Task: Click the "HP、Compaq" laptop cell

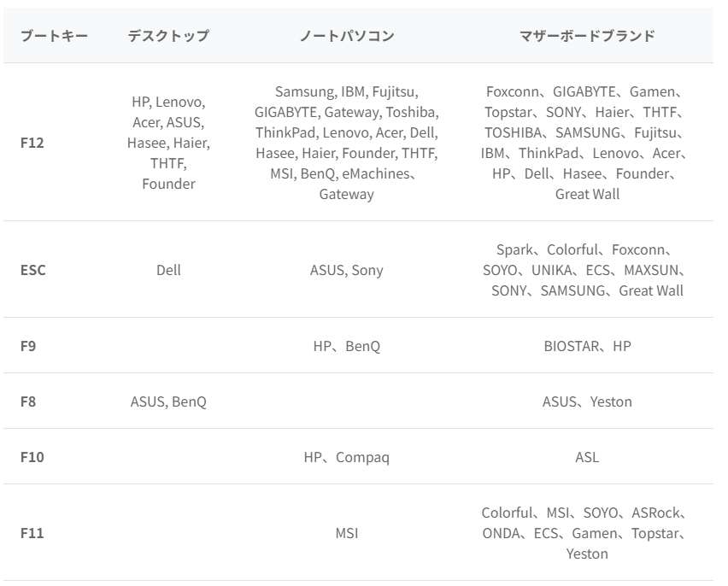Action: (x=346, y=457)
